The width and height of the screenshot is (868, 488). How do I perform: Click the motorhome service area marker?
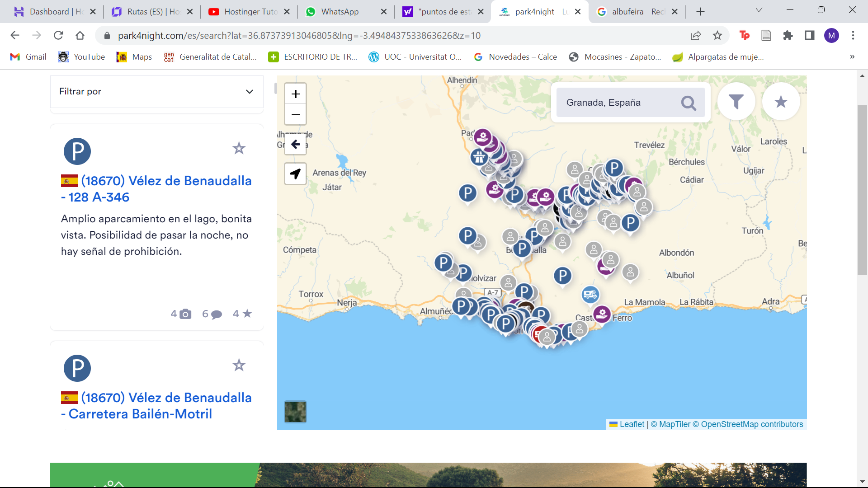point(590,295)
